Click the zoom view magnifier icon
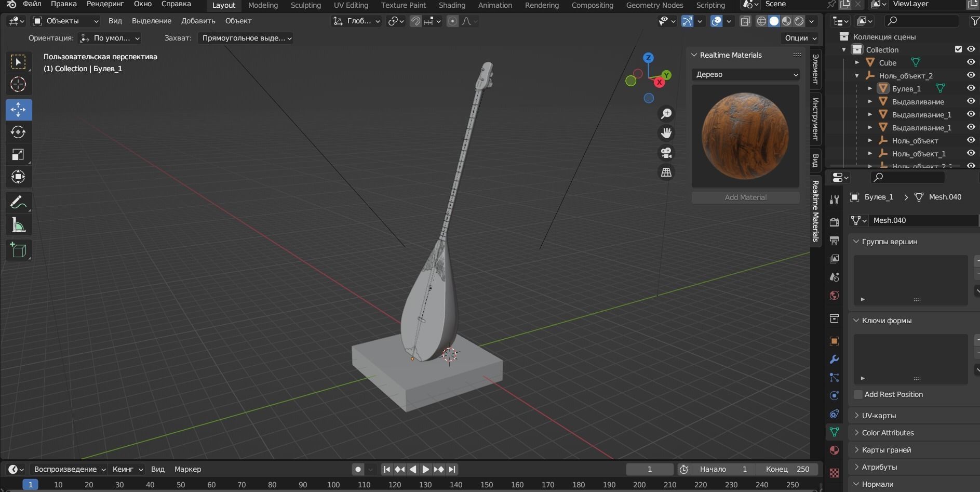Image resolution: width=980 pixels, height=492 pixels. 666,114
